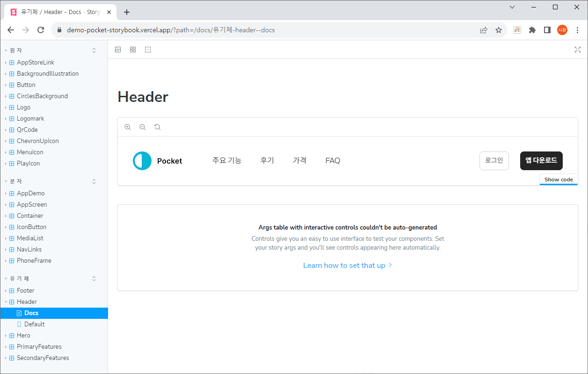
Task: Click the zoom in icon in preview toolbar
Action: (128, 127)
